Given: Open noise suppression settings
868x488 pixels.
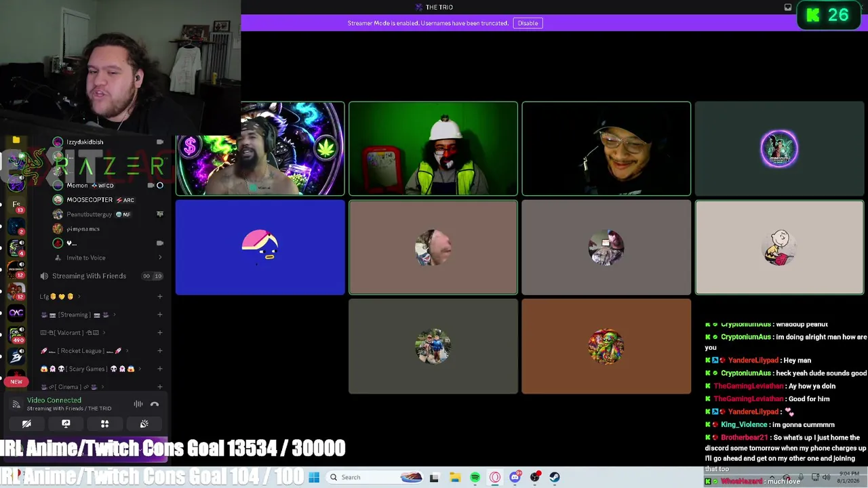Looking at the screenshot, I should click(x=138, y=404).
